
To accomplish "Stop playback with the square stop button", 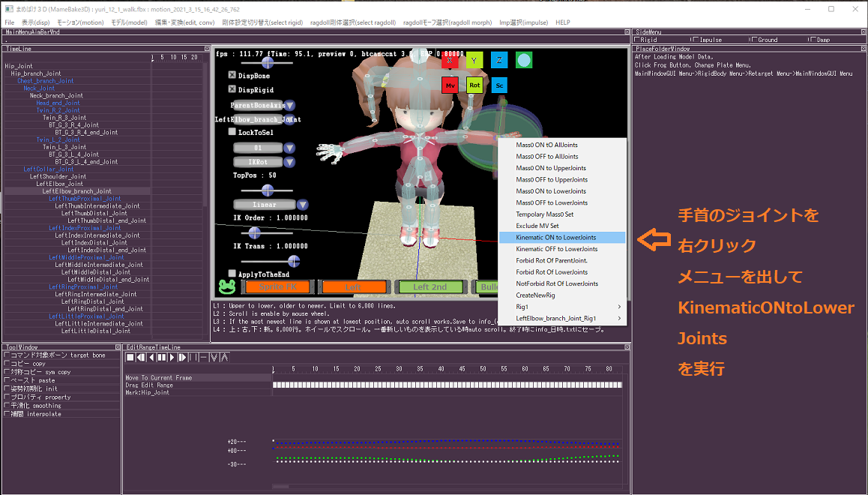I will (130, 358).
